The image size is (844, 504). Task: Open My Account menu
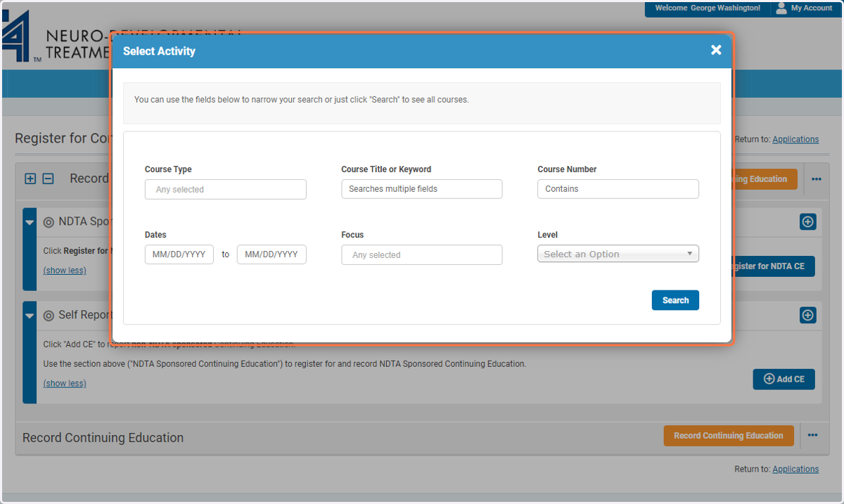811,8
